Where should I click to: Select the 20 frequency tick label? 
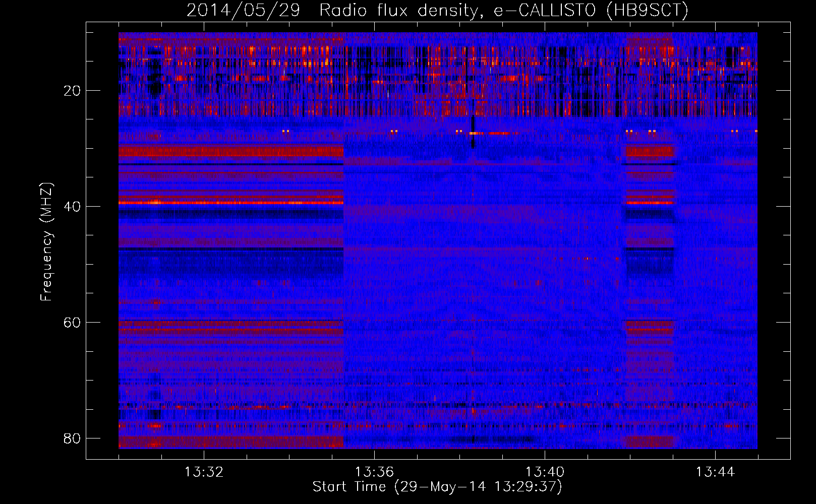click(72, 91)
